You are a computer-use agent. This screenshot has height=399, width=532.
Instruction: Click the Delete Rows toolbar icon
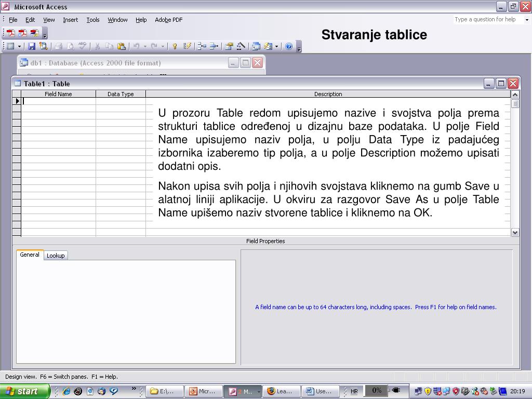tap(214, 46)
